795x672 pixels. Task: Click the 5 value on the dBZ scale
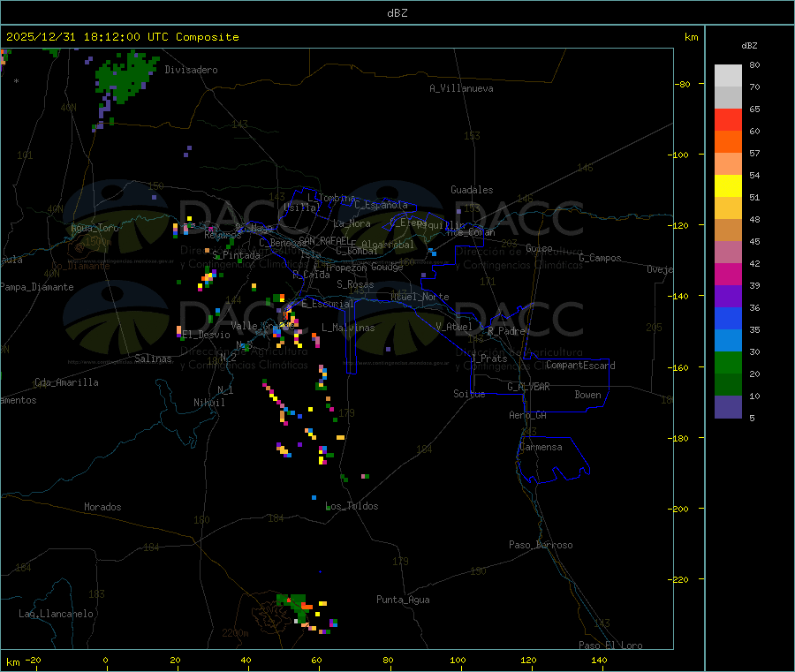[752, 418]
